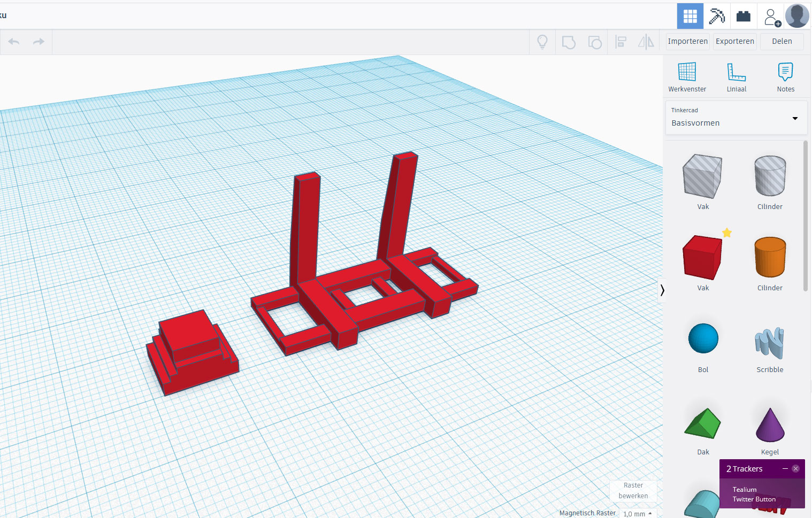The width and height of the screenshot is (812, 518).
Task: Open the Basisvormen shape library dropdown
Action: pyautogui.click(x=736, y=118)
